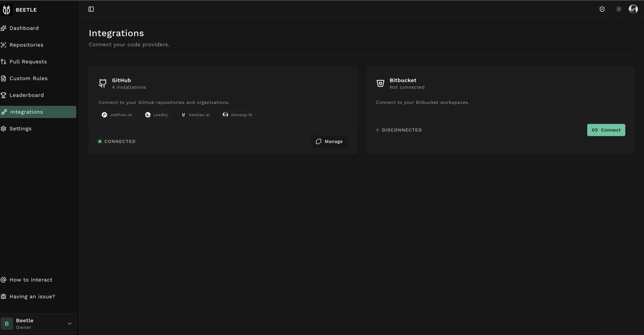Click the grey DISCONNECTED status dot
644x335 pixels.
377,130
